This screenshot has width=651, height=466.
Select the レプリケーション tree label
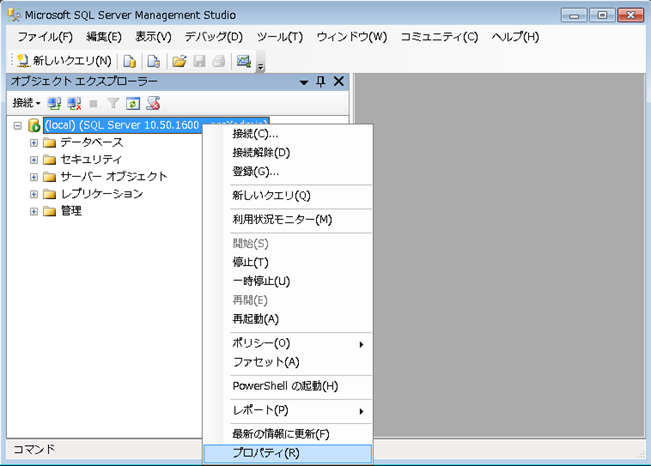click(102, 194)
